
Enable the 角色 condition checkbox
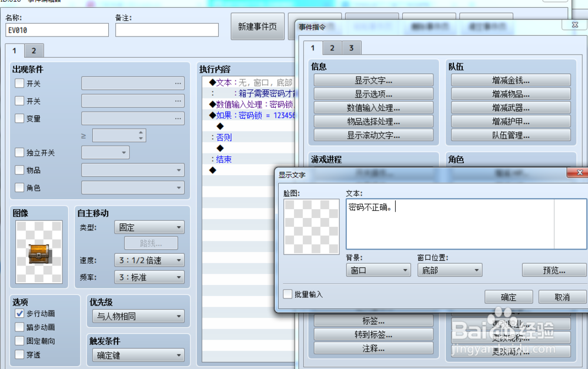[x=19, y=187]
